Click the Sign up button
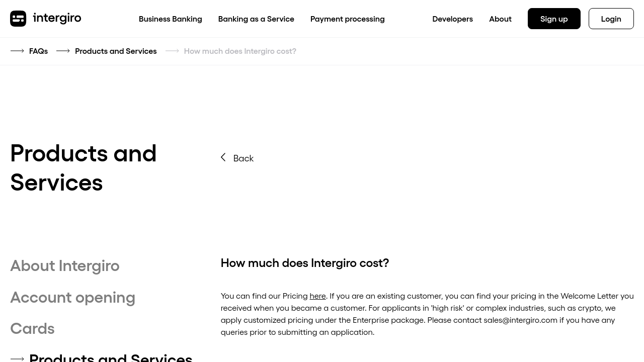Viewport: 644px width, 362px height. [554, 19]
